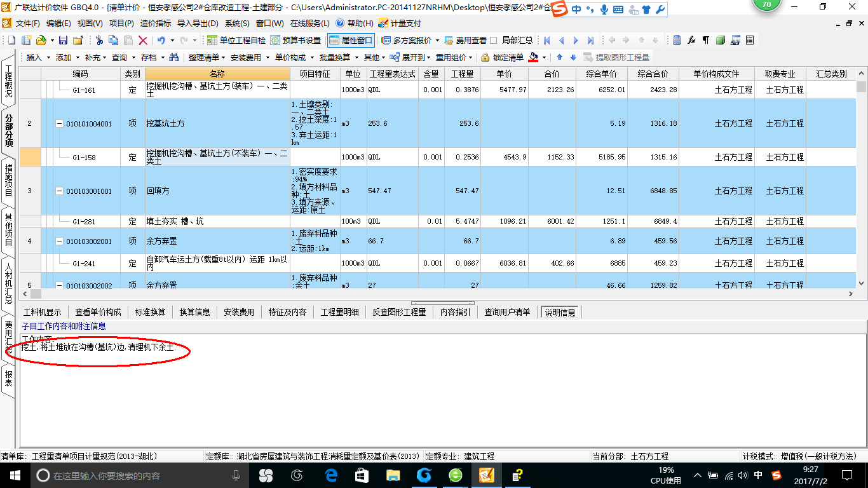Jump to the last record arrow
This screenshot has width=868, height=488.
coord(590,40)
